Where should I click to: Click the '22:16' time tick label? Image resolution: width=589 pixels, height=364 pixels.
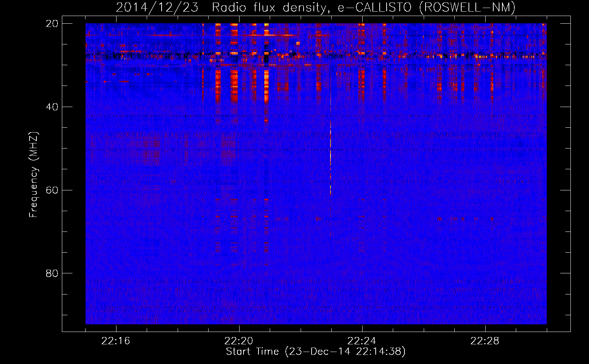pyautogui.click(x=116, y=341)
